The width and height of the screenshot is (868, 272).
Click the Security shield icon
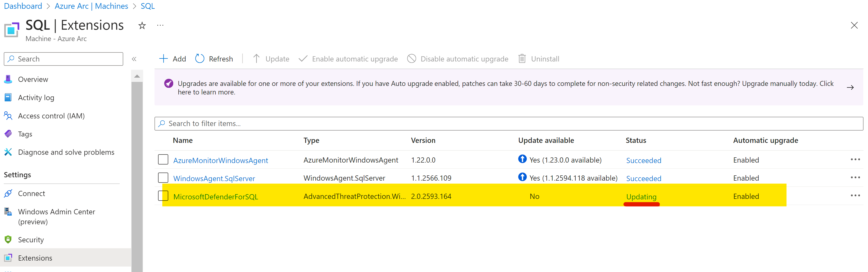point(8,240)
